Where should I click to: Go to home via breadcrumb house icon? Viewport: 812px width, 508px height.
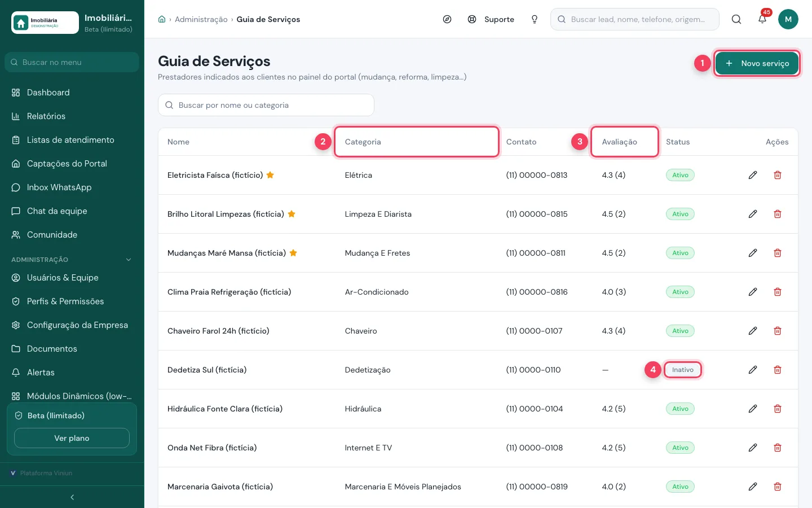[x=162, y=19]
